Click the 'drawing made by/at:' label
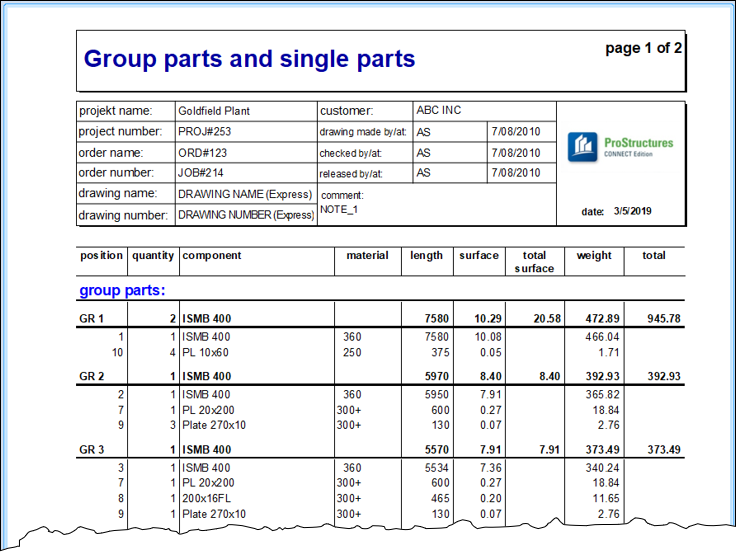 click(363, 132)
